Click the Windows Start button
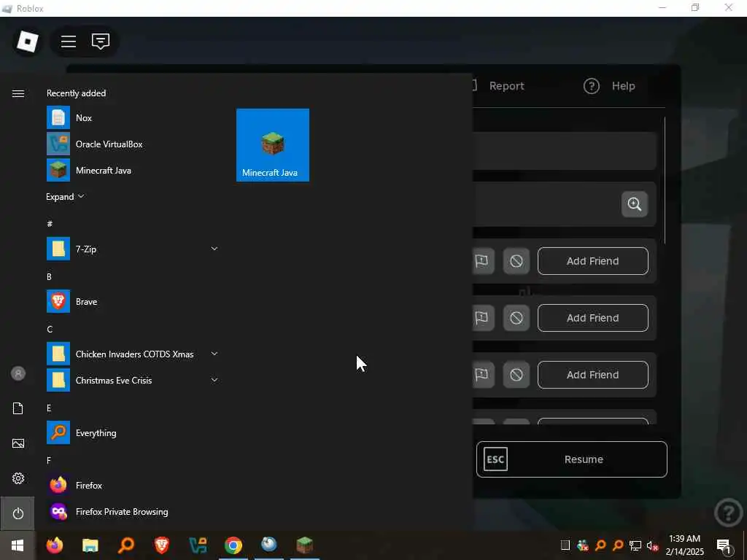The image size is (747, 560). 18,545
